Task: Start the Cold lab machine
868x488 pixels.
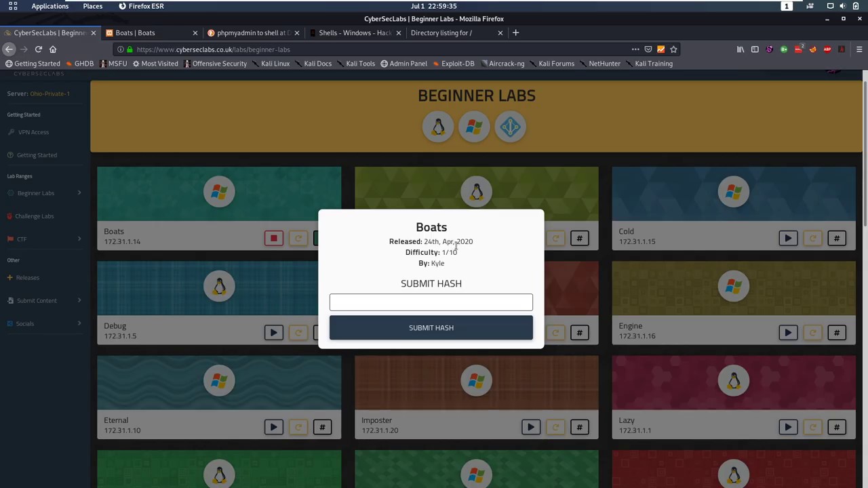Action: (x=788, y=239)
